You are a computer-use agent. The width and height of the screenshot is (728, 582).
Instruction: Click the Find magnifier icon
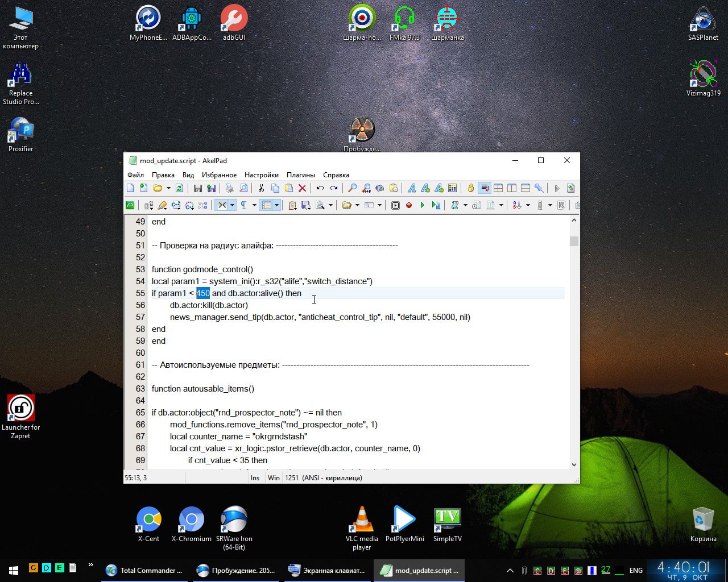click(x=352, y=188)
